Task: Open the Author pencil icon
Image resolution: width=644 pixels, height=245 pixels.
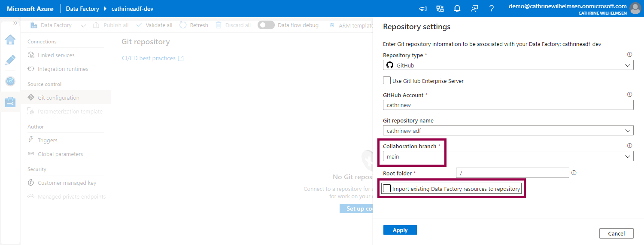Action: (10, 60)
